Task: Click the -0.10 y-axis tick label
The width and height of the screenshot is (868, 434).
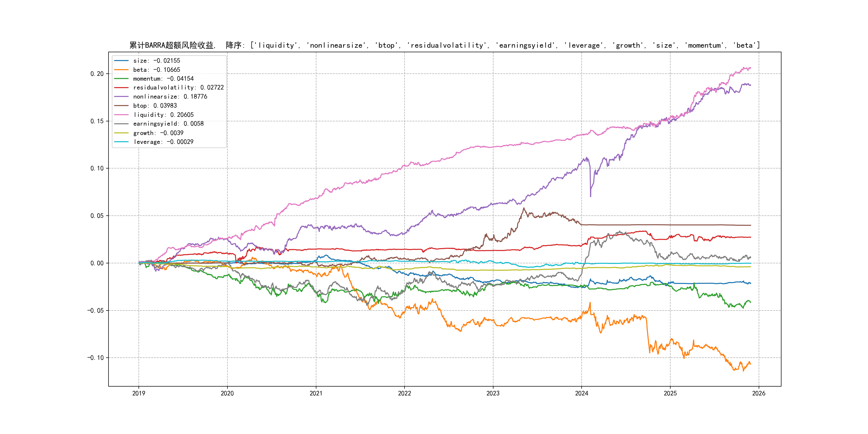Action: (x=95, y=358)
